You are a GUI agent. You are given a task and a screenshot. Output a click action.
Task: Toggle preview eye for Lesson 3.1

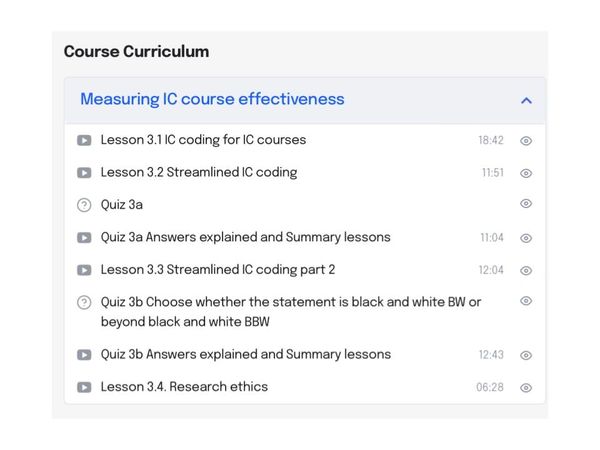tap(526, 141)
